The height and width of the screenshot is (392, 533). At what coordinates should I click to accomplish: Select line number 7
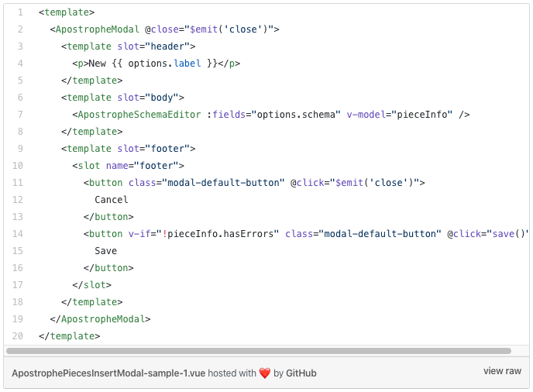click(x=20, y=115)
